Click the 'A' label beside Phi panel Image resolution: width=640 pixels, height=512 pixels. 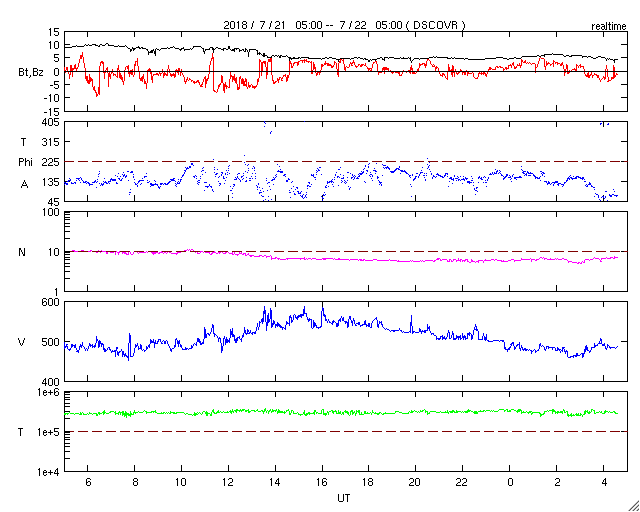(24, 185)
